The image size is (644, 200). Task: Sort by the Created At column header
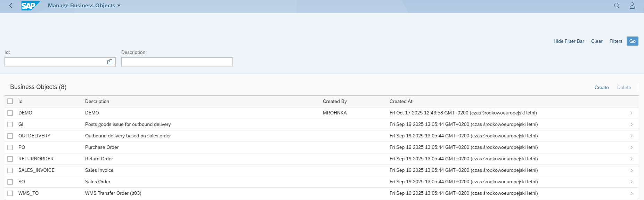pos(401,101)
